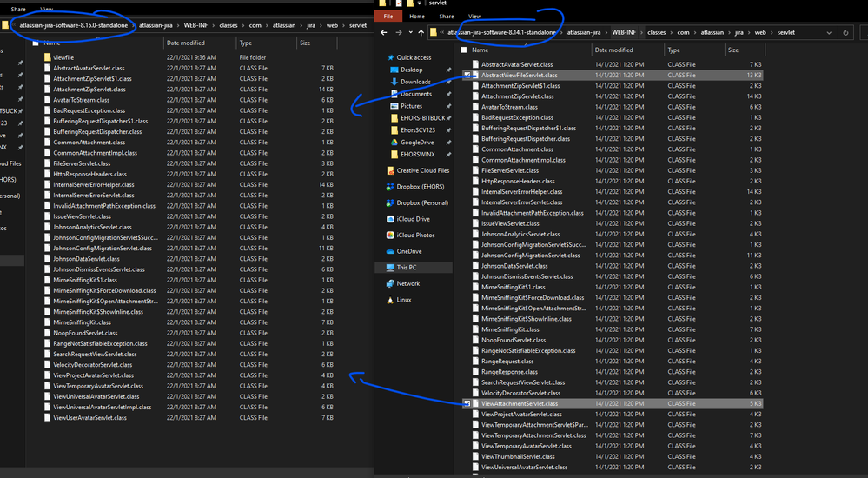Toggle select-all checkbox in left window header

tap(36, 43)
